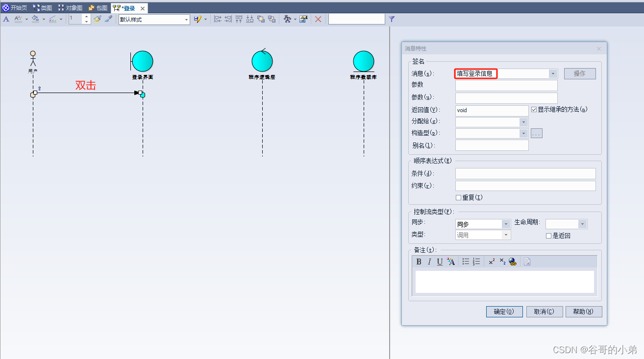Select the 登录界面 boundary object
644x359 pixels.
point(142,62)
